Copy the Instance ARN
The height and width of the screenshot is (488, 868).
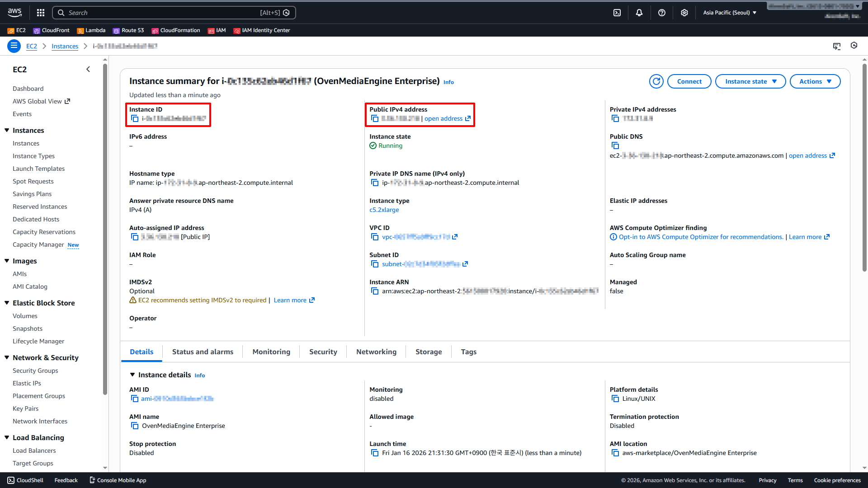click(375, 291)
